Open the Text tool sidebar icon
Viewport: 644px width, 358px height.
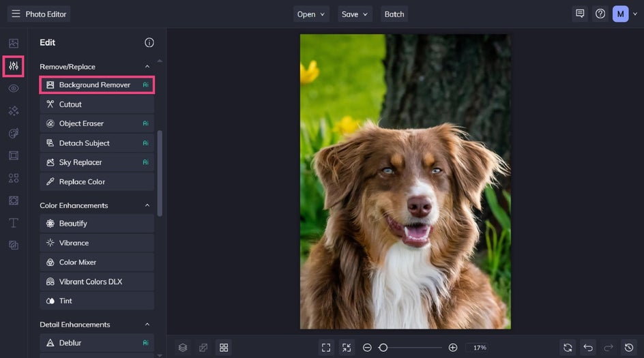pyautogui.click(x=14, y=223)
